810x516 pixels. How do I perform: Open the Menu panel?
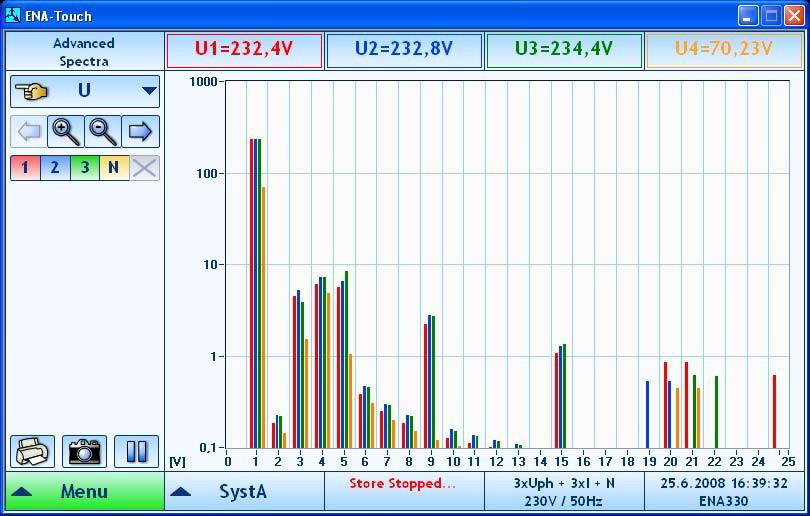(x=84, y=491)
